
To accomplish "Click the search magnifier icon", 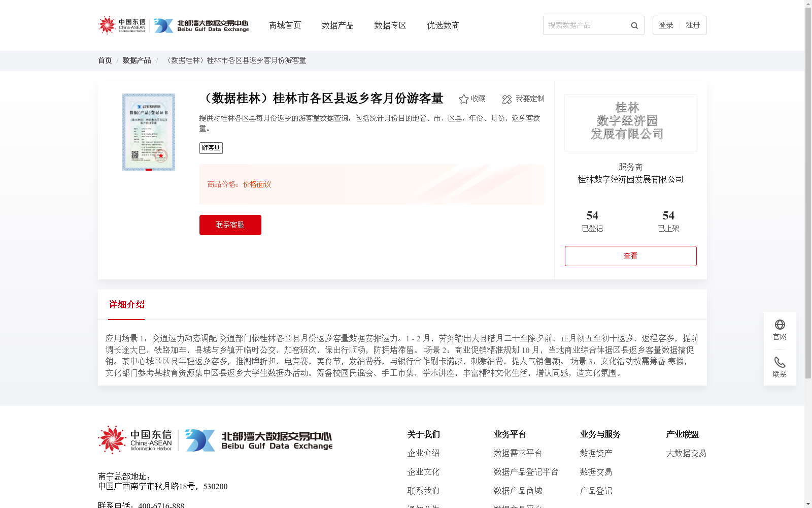I will (634, 25).
